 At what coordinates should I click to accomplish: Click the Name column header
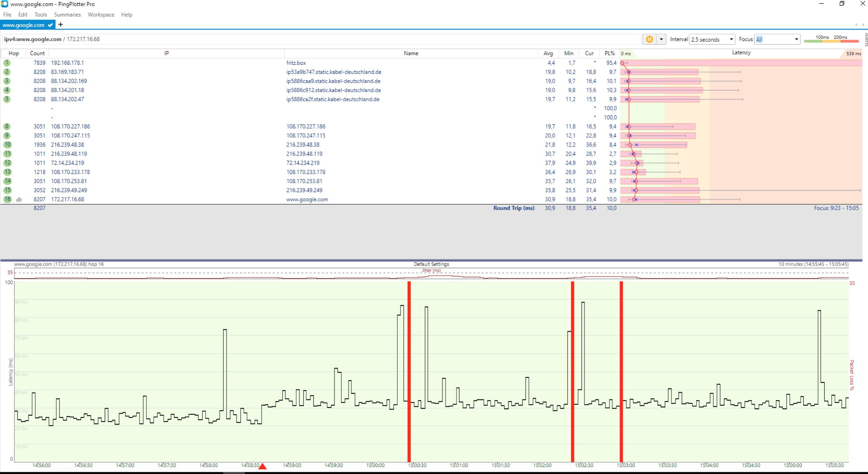coord(411,53)
